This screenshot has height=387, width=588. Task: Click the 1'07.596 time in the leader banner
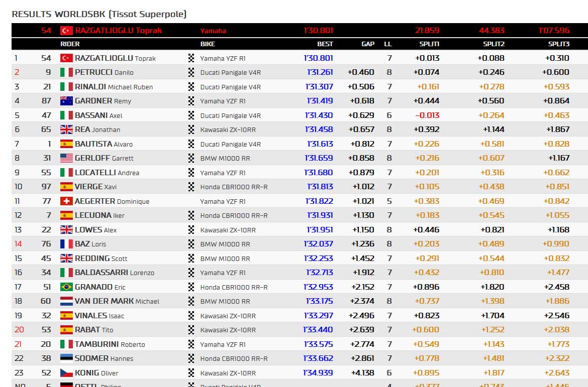pos(554,30)
